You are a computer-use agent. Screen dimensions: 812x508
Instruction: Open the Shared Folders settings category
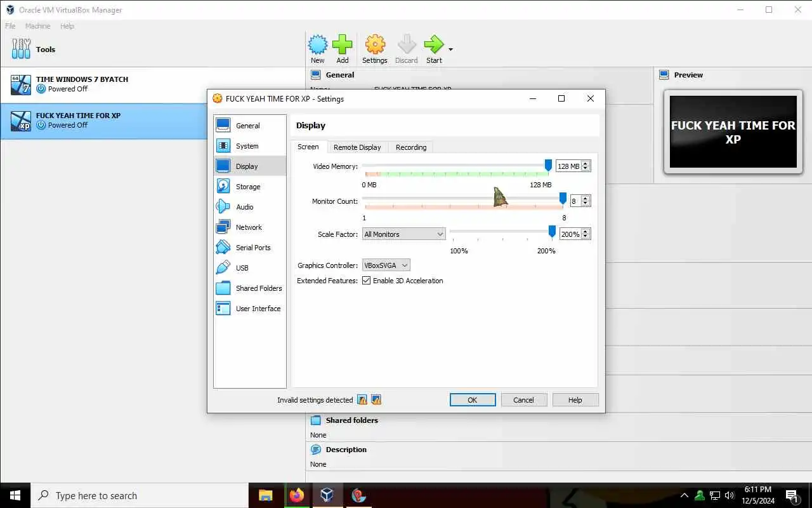tap(250, 288)
